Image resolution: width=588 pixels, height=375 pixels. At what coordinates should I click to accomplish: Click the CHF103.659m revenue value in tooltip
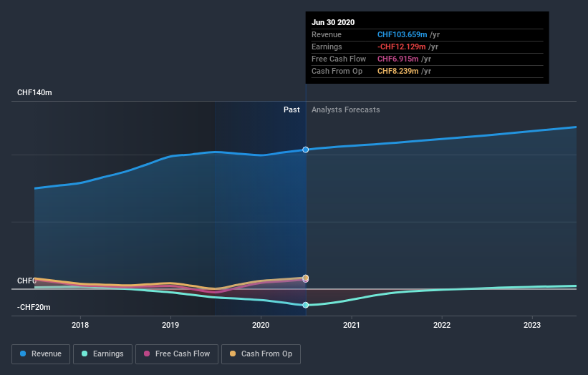402,34
